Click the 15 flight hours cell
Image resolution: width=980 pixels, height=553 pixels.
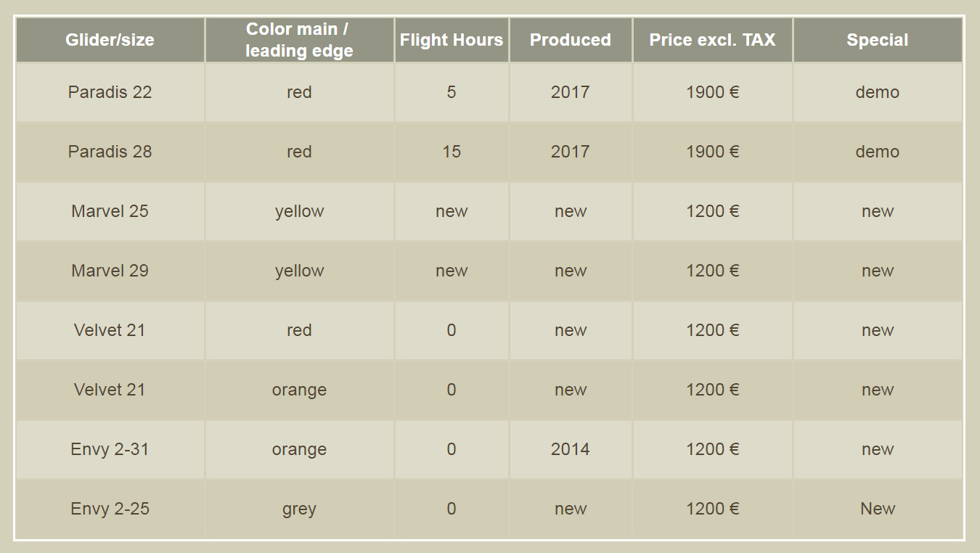452,152
